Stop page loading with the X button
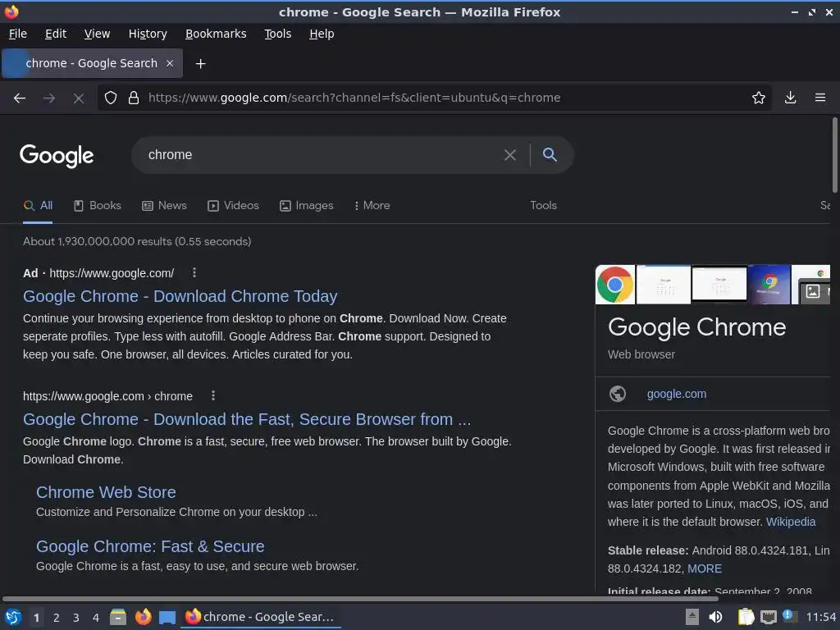 click(79, 98)
